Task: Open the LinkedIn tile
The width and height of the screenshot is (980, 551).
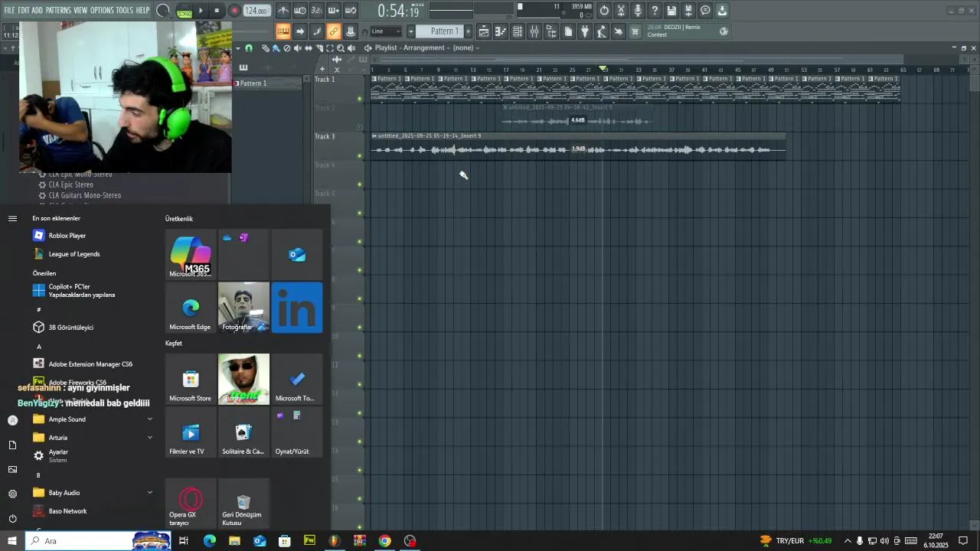Action: [297, 308]
